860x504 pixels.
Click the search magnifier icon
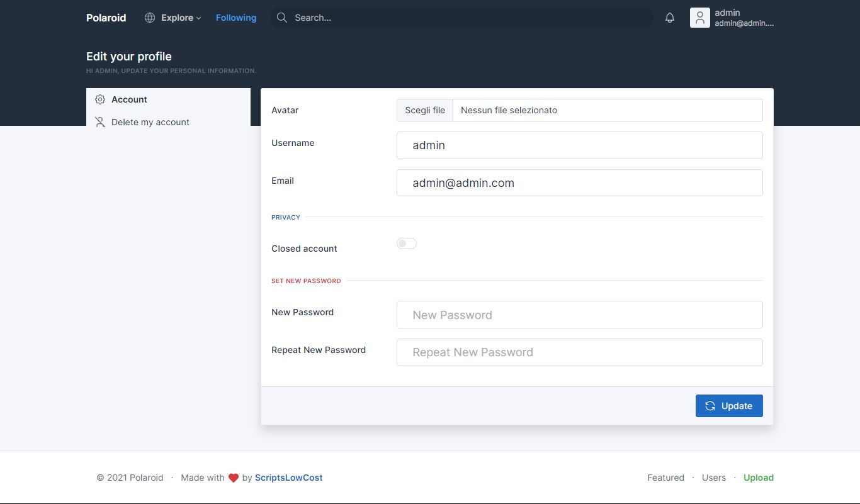pyautogui.click(x=282, y=18)
